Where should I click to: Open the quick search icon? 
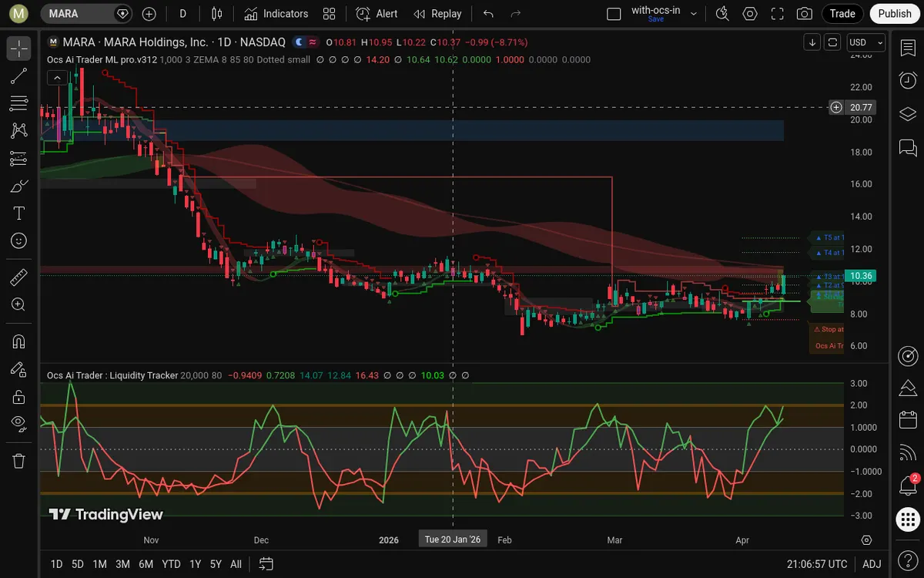(722, 13)
